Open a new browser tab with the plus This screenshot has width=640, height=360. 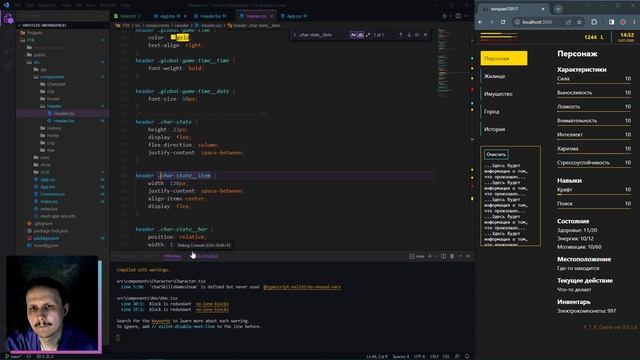(x=558, y=9)
